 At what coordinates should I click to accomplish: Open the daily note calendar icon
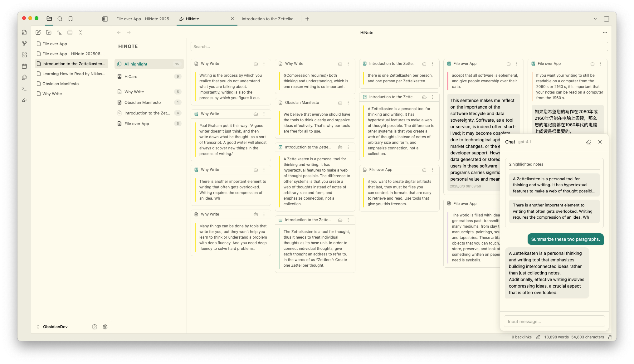24,66
